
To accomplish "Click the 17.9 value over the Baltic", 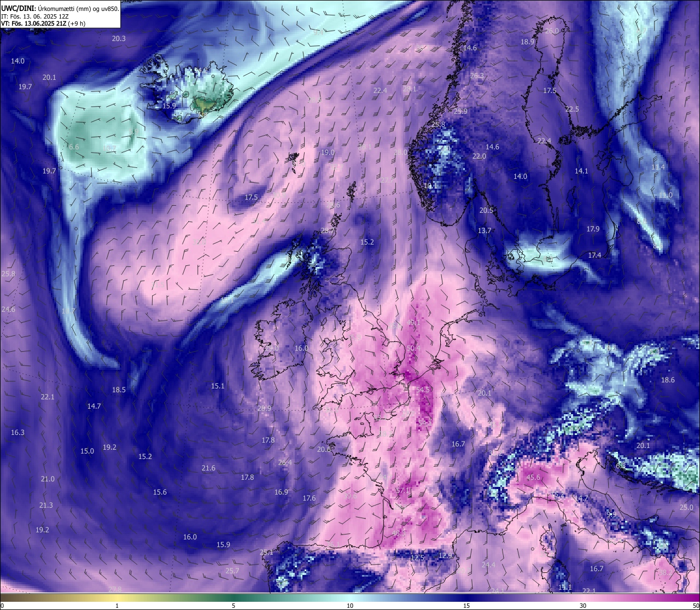I will pyautogui.click(x=593, y=229).
